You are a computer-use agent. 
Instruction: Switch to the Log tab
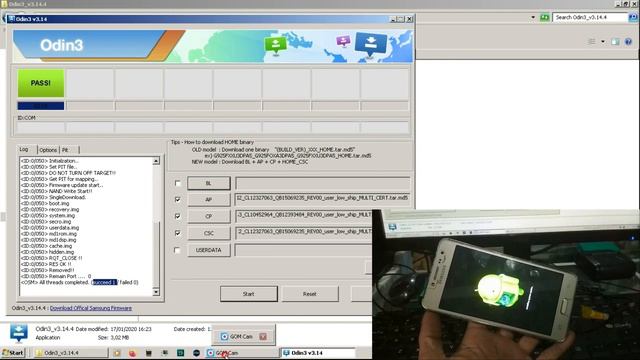[24, 149]
